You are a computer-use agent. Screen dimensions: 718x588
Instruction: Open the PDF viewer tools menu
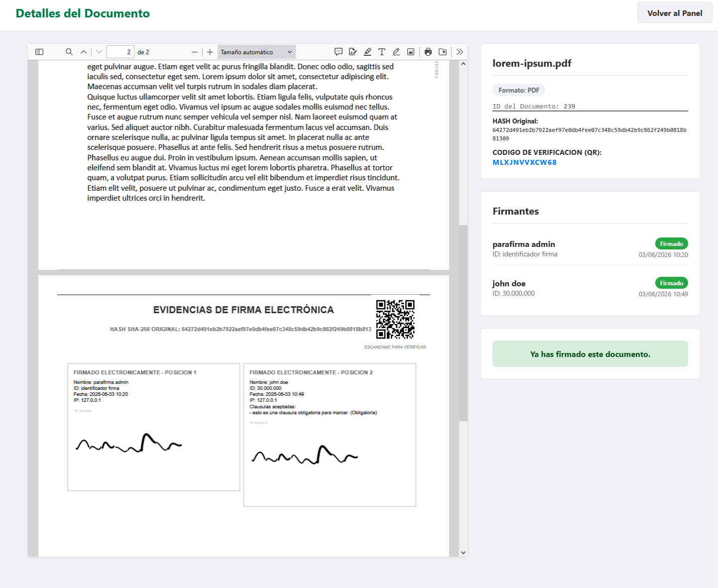click(x=460, y=52)
